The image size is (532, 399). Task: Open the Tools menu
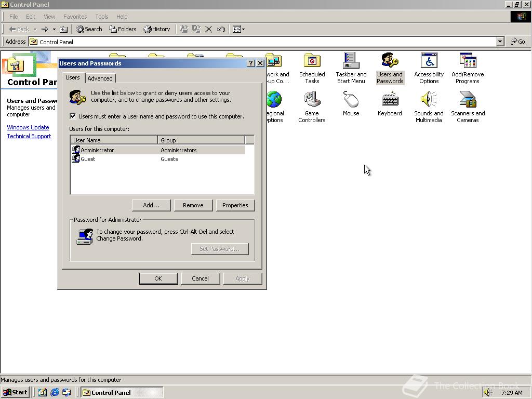101,17
